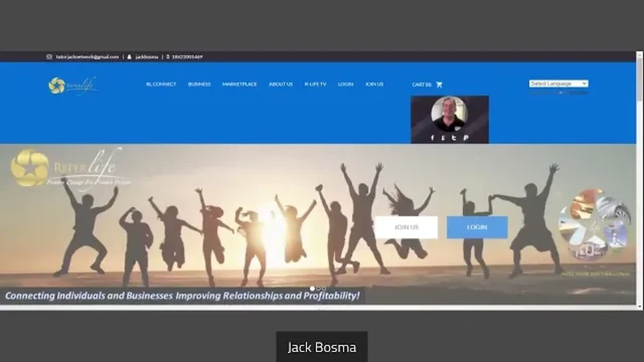
Task: Click the phone icon beside the phone number
Action: point(168,57)
